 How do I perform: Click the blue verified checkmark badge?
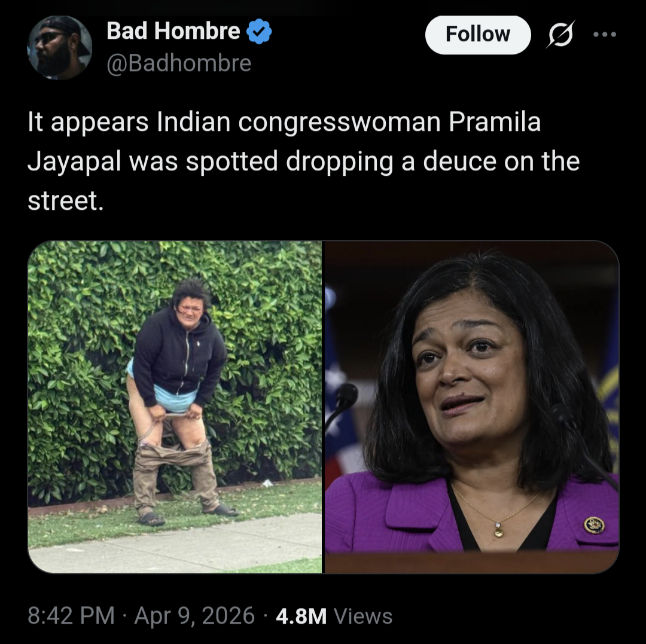[259, 31]
